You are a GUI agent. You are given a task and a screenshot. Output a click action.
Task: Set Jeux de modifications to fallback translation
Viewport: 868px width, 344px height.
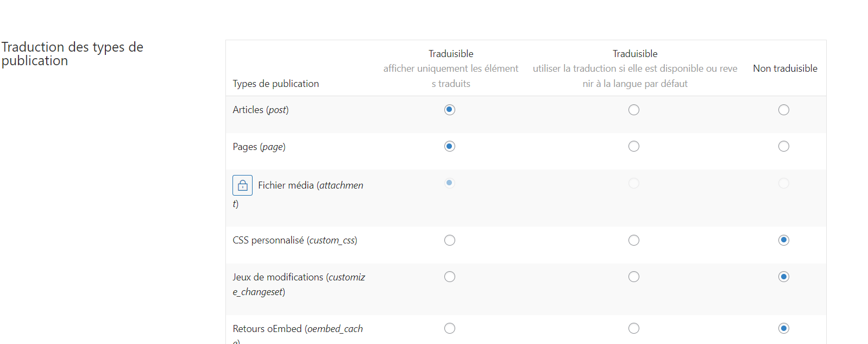634,277
